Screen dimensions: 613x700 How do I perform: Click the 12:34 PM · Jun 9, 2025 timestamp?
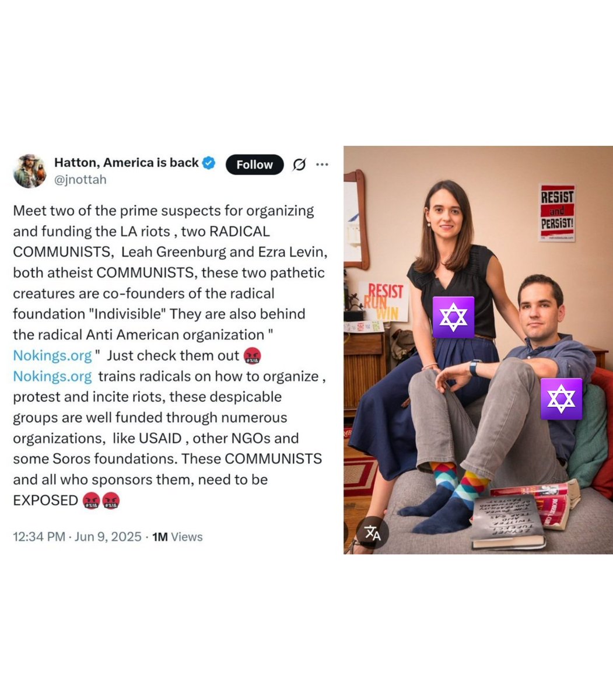point(77,537)
